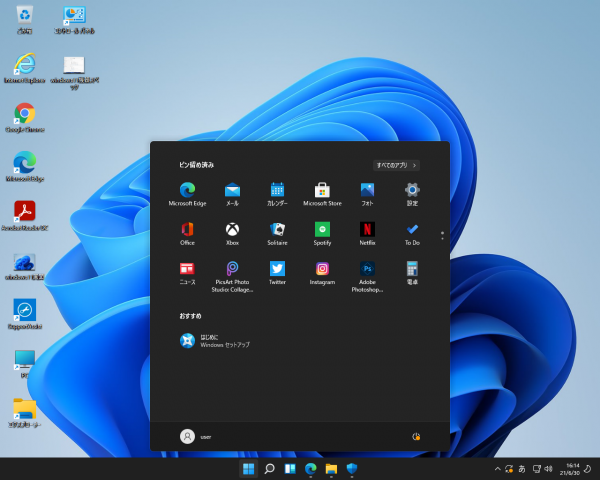
Task: Open Microsoft Edge on the taskbar
Action: click(x=311, y=469)
